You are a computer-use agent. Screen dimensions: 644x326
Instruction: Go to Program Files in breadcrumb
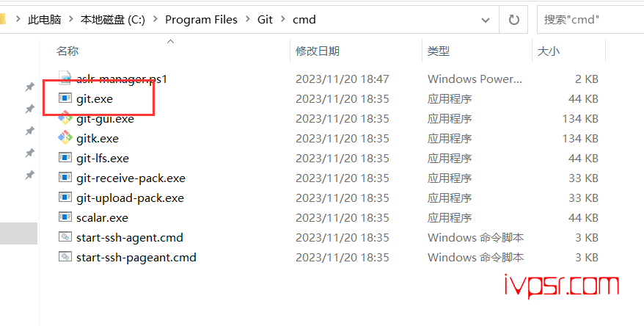(201, 19)
